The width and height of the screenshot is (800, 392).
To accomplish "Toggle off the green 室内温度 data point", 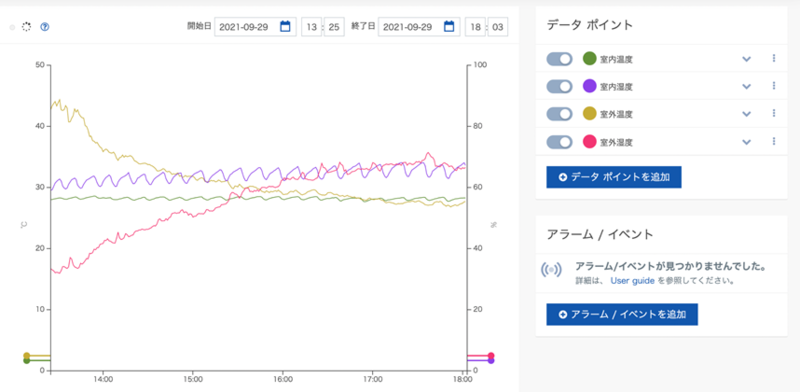I will (559, 59).
